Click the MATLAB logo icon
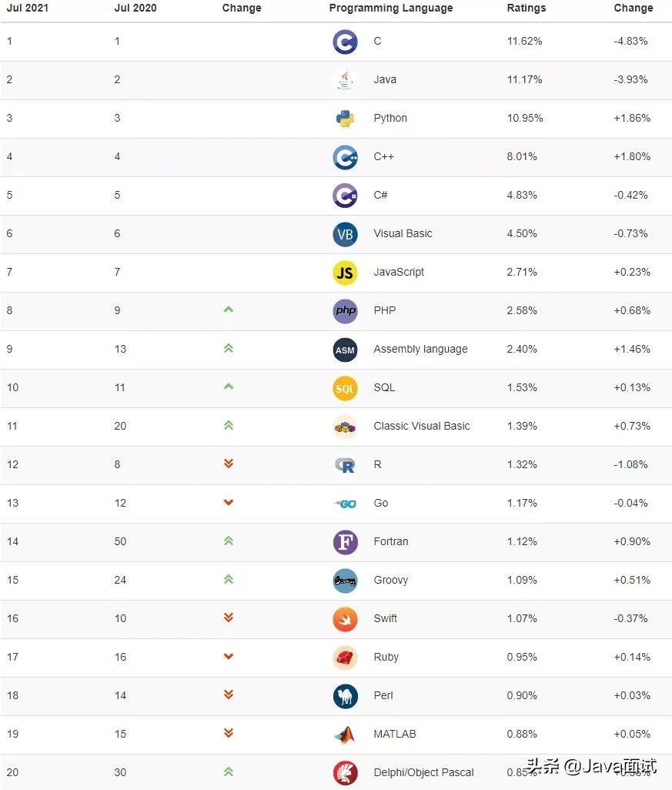672x790 pixels. click(345, 735)
